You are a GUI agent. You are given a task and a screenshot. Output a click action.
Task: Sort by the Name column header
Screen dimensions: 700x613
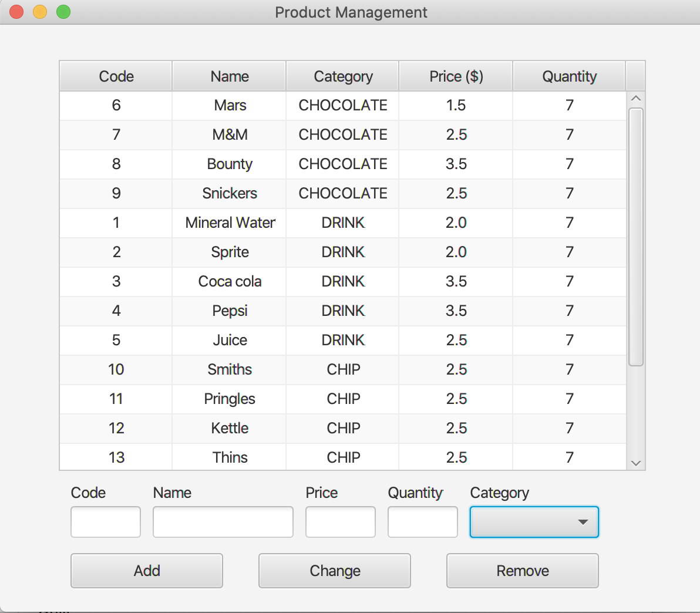point(230,76)
